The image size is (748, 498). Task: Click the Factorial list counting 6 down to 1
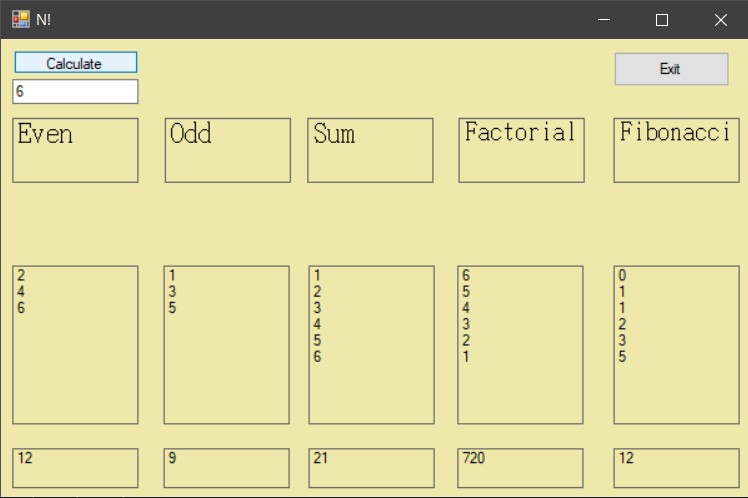521,345
